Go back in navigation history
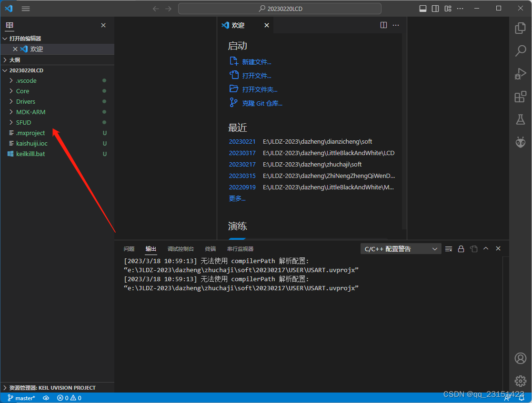Image resolution: width=532 pixels, height=403 pixels. [156, 9]
